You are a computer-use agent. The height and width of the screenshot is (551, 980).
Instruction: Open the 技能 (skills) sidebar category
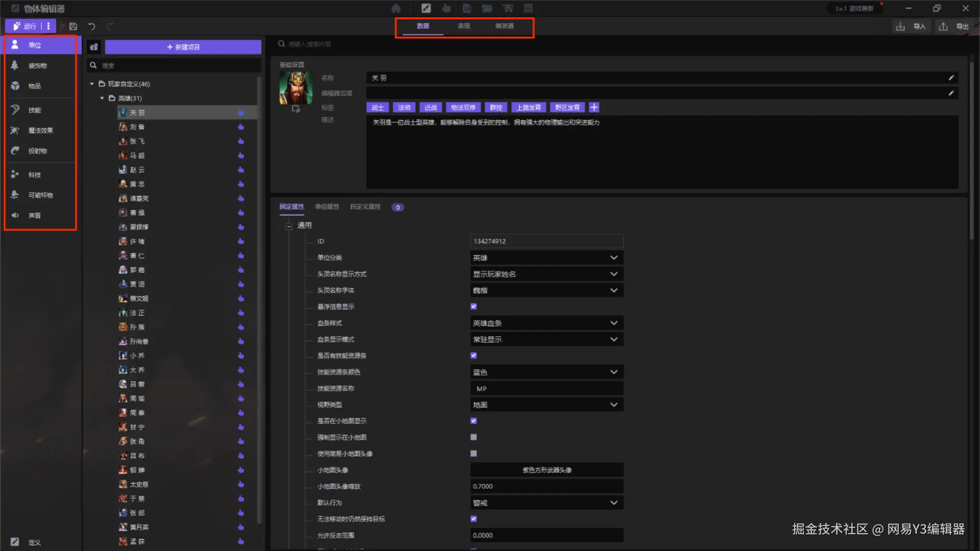point(34,110)
